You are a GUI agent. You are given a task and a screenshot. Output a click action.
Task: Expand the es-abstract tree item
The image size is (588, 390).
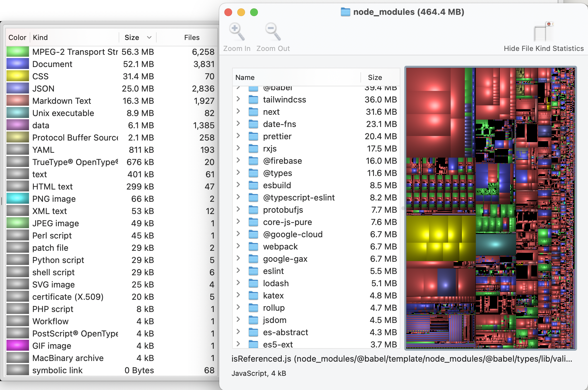[239, 332]
